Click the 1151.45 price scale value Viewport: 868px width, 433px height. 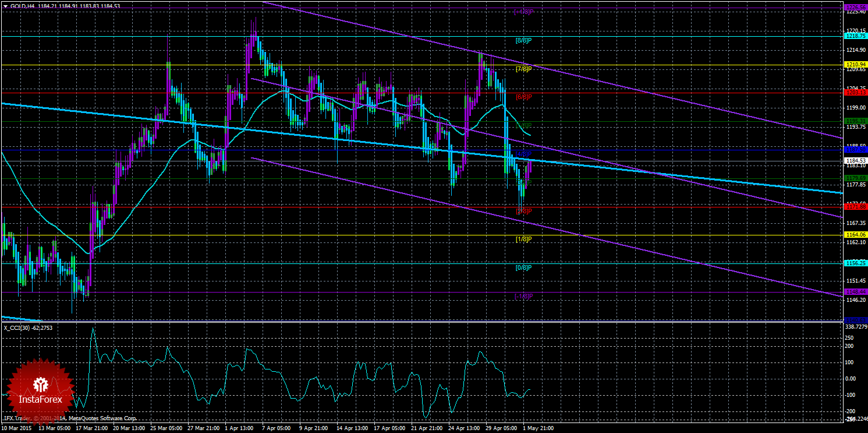(855, 281)
